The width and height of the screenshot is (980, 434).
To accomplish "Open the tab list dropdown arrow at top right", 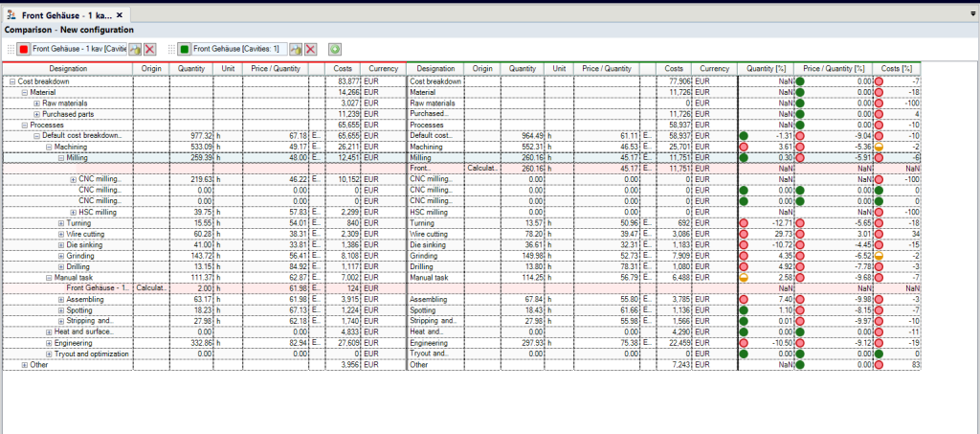I will pos(973,12).
